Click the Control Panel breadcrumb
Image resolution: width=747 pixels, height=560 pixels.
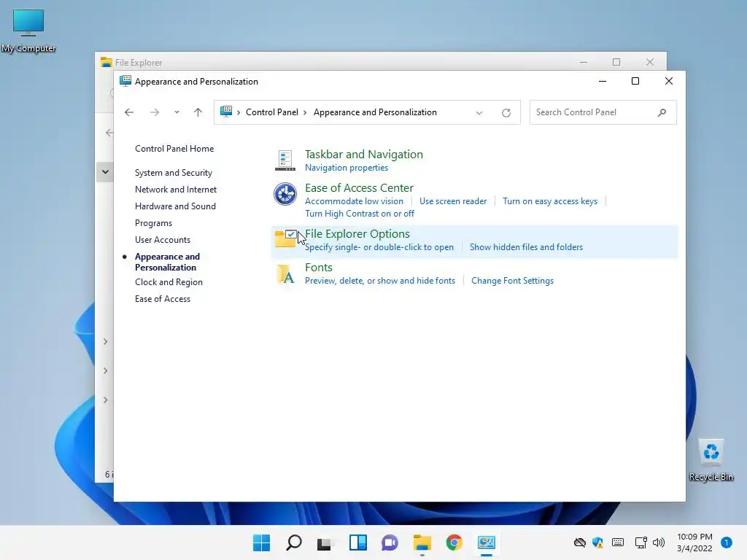(x=272, y=112)
